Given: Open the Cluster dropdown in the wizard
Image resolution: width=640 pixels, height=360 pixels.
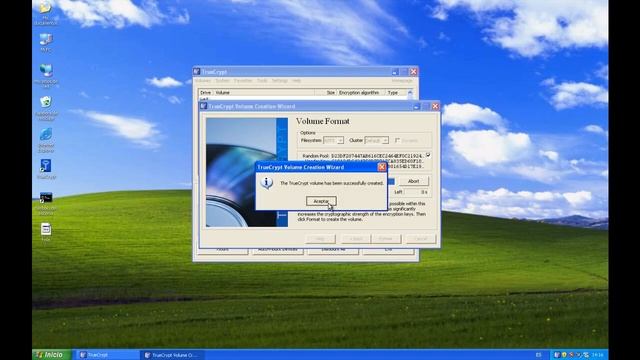Looking at the screenshot, I should coord(376,140).
